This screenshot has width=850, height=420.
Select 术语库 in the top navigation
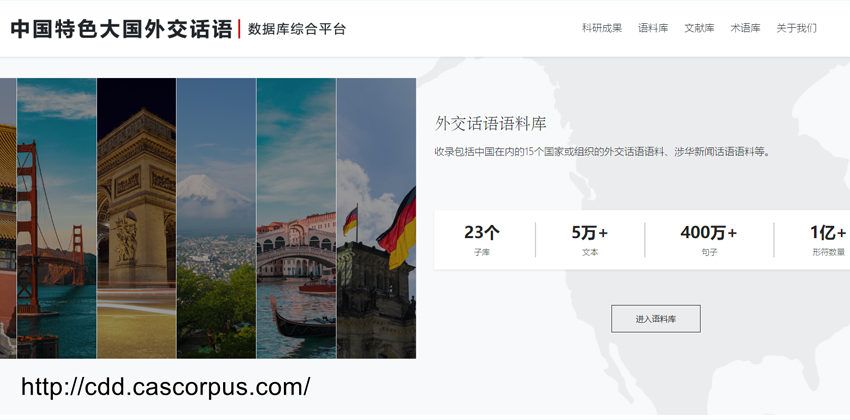(745, 28)
